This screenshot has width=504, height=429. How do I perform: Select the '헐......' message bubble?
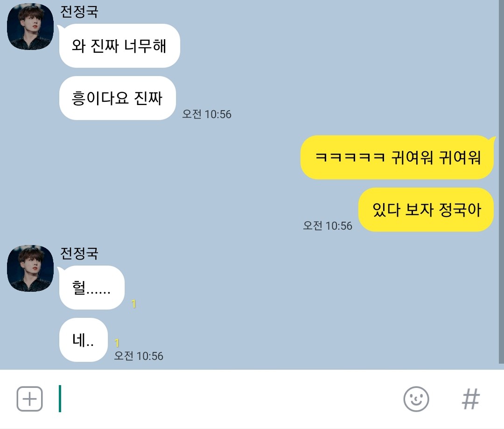91,288
